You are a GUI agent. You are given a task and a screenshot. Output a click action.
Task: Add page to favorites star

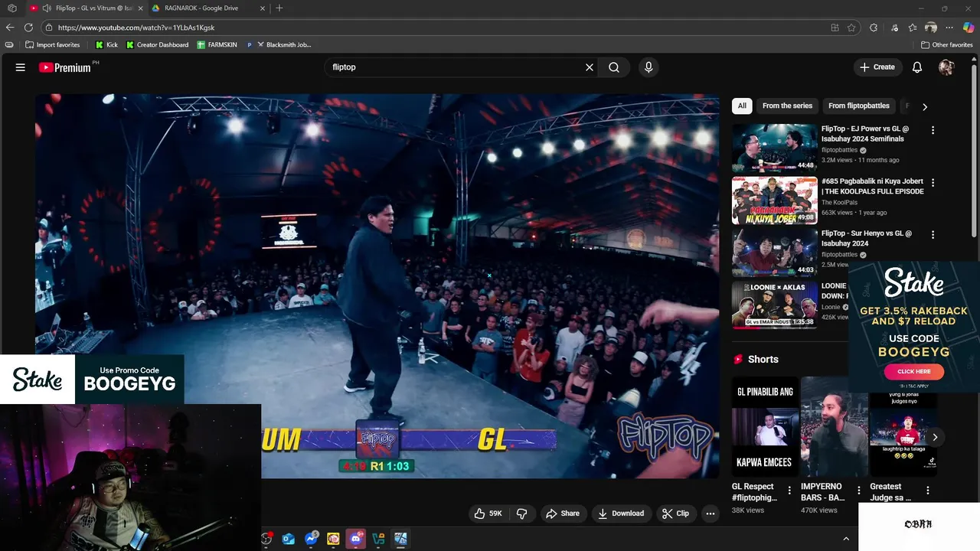pyautogui.click(x=851, y=28)
